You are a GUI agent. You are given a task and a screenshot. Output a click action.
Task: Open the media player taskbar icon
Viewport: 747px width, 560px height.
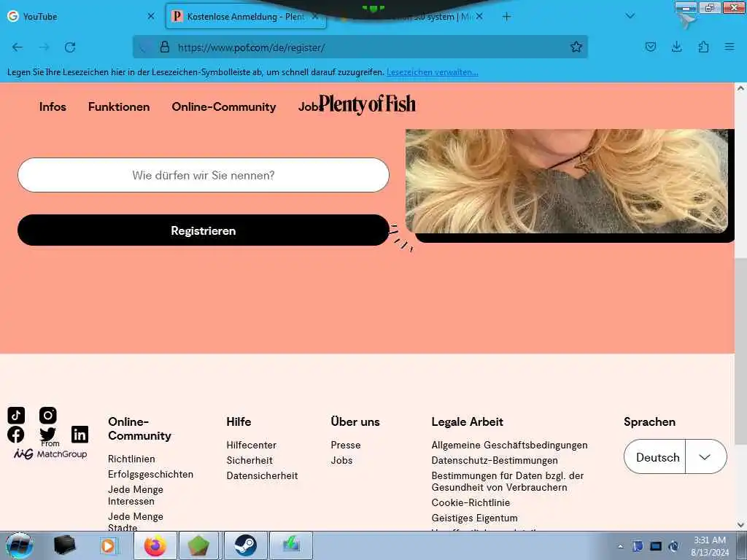pos(108,545)
